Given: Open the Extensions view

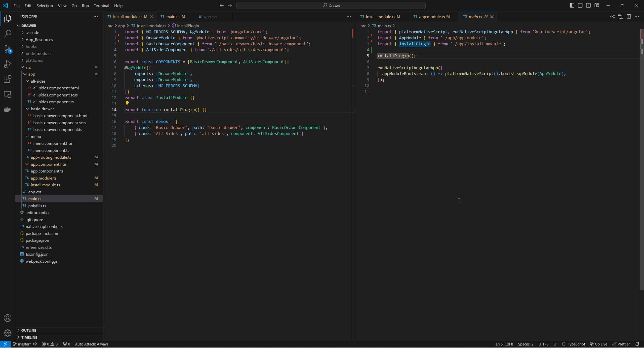Looking at the screenshot, I should tap(8, 79).
